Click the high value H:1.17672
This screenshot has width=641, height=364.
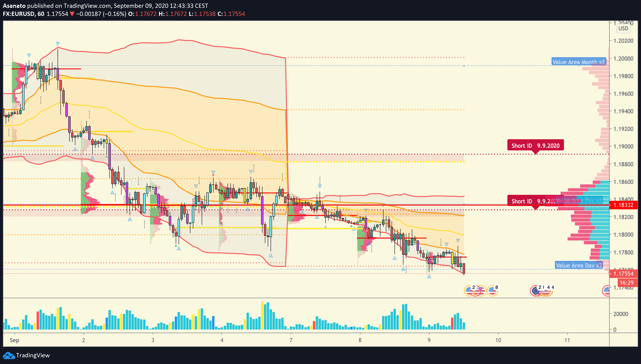pos(173,14)
